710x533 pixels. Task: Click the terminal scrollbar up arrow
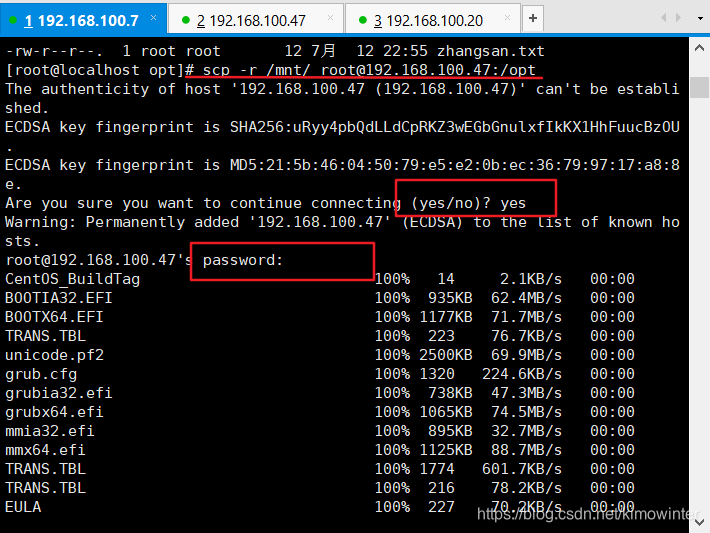click(699, 48)
